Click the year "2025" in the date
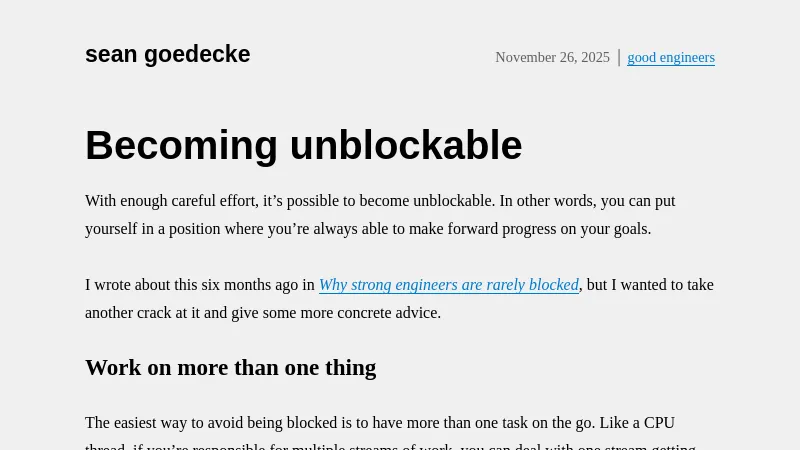This screenshot has width=800, height=450. coord(593,57)
